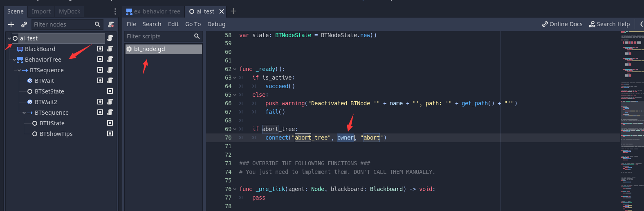Switch to the ex_behavior_tree scene tab
Image resolution: width=644 pixels, height=211 pixels.
coord(153,11)
